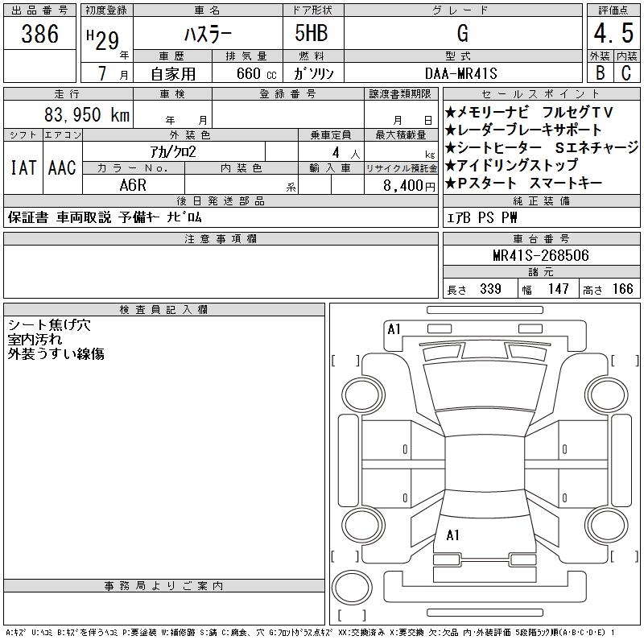
Task: Select inspector note シート焦げ穴
Action: pos(49,325)
